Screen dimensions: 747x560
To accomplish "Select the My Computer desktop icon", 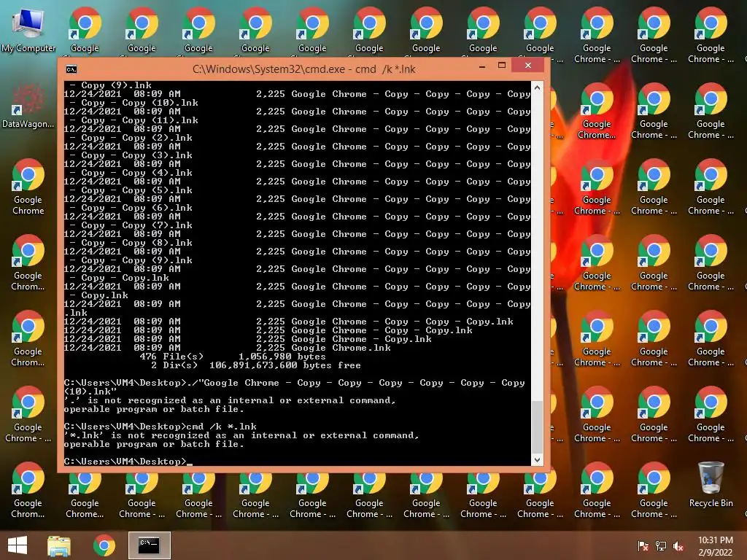I will [28, 31].
